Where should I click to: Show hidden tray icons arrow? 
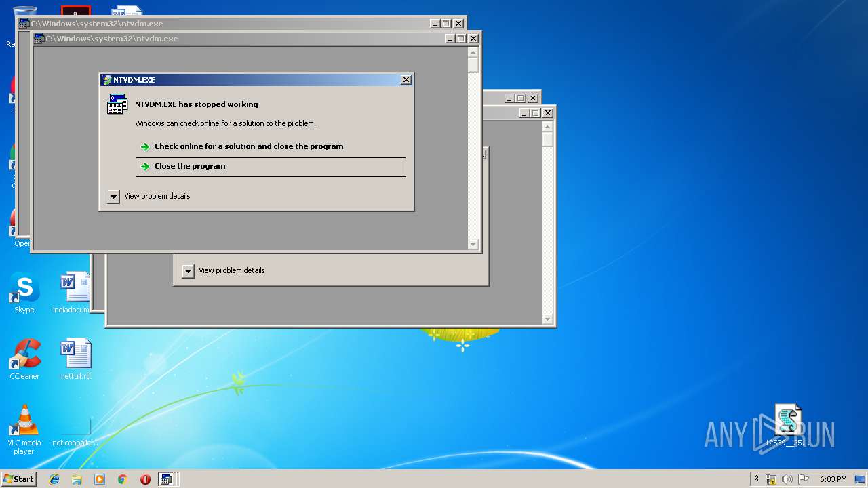coord(756,479)
